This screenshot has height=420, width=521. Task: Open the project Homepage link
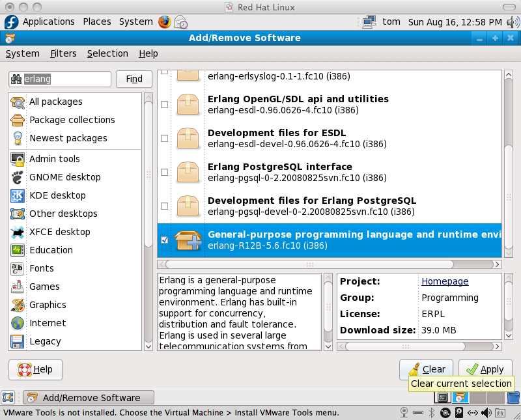(x=445, y=281)
